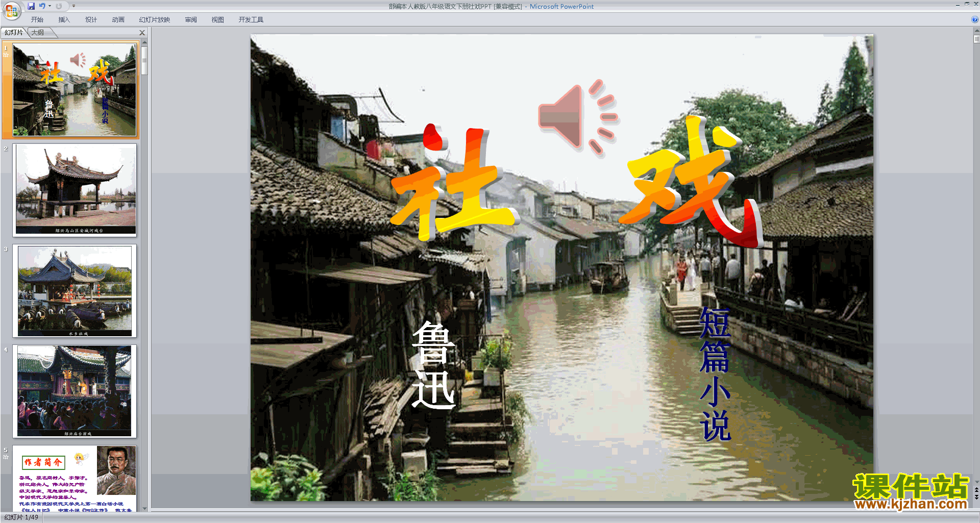Select the 短篇小说 vertical text on the slide
The height and width of the screenshot is (523, 980).
(x=715, y=374)
